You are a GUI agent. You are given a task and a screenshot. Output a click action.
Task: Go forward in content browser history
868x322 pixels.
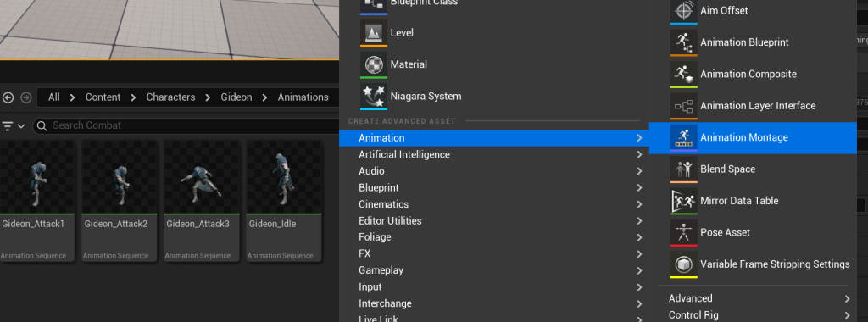26,97
